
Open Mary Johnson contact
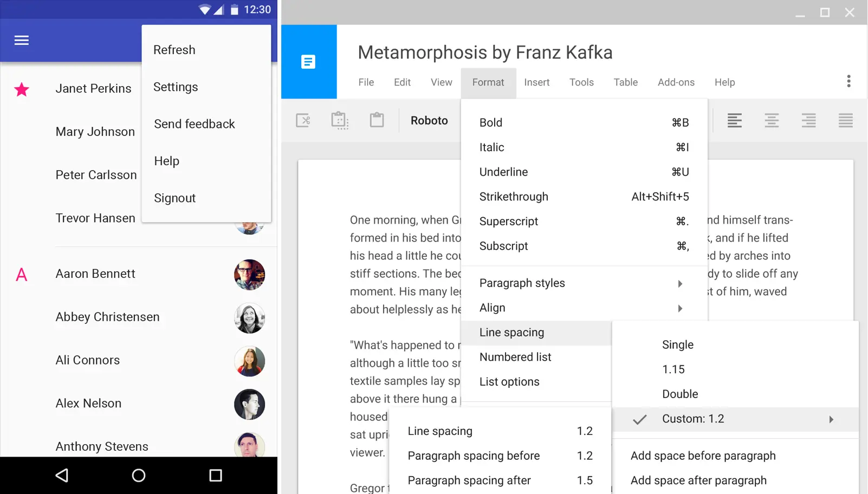[x=95, y=132]
